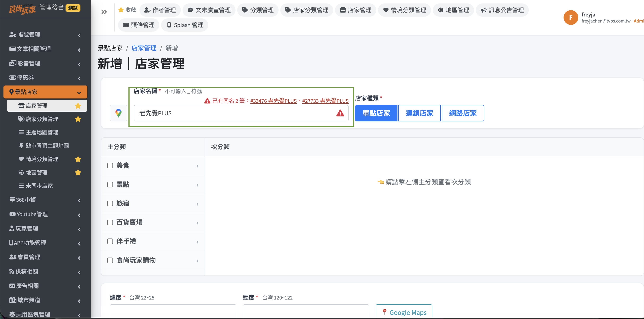Open 分類管理 favorite shortcut
Screen dimensions: 644x319
tap(258, 10)
